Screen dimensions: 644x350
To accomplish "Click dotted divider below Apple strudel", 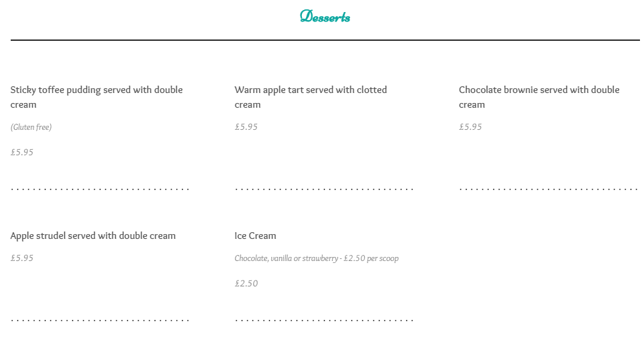I will tap(100, 320).
